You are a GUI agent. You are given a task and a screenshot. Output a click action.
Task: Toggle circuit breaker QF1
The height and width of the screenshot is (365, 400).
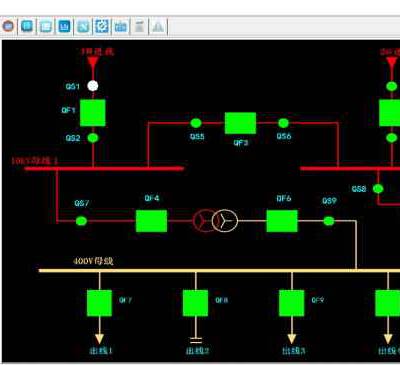coord(93,113)
